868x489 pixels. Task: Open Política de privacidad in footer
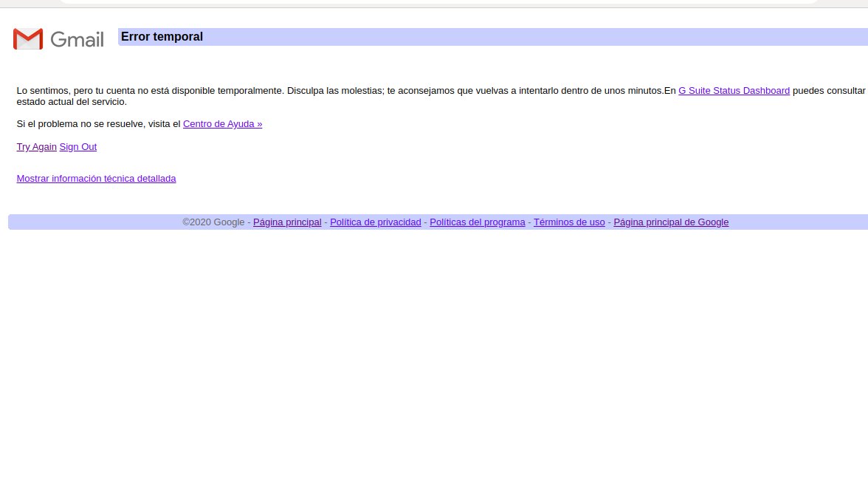375,222
